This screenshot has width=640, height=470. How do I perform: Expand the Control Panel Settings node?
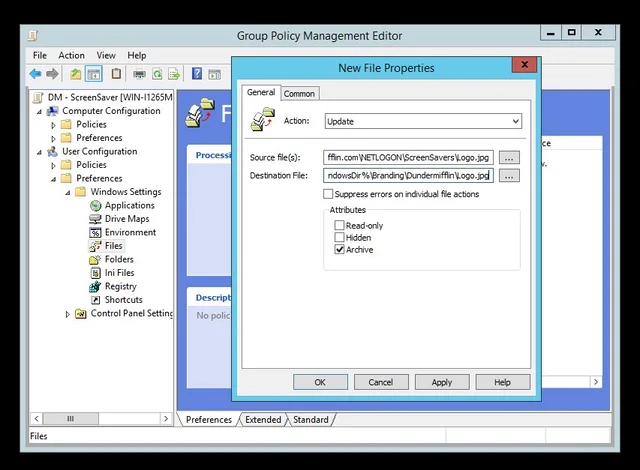[68, 314]
